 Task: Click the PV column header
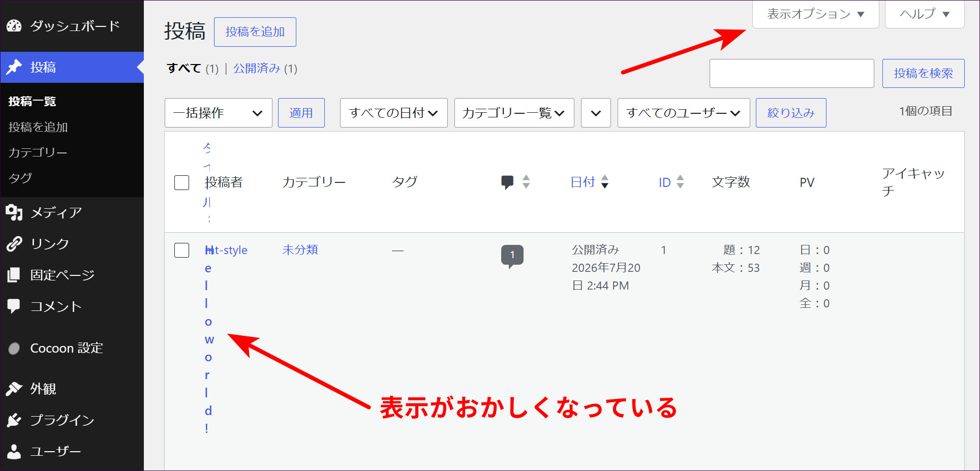[807, 182]
